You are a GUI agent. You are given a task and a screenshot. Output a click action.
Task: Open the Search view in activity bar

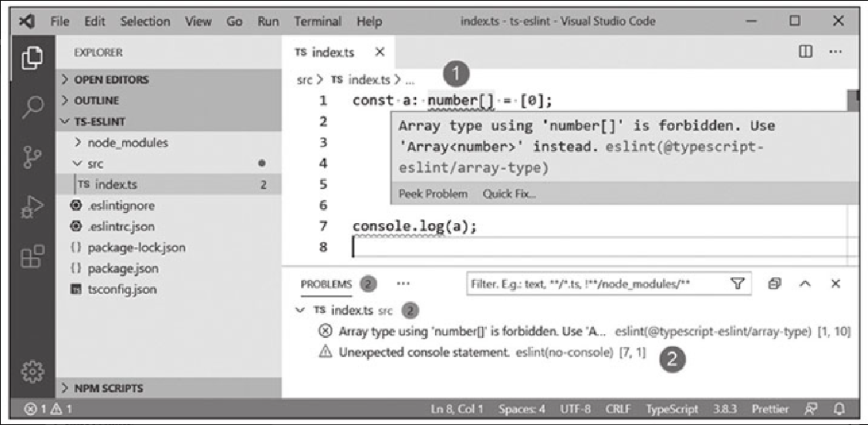(x=32, y=106)
